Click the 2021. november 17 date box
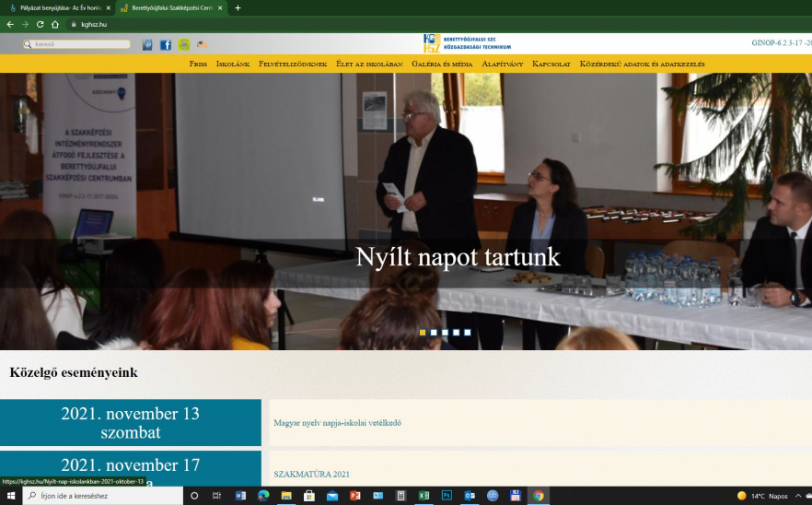 point(131,469)
